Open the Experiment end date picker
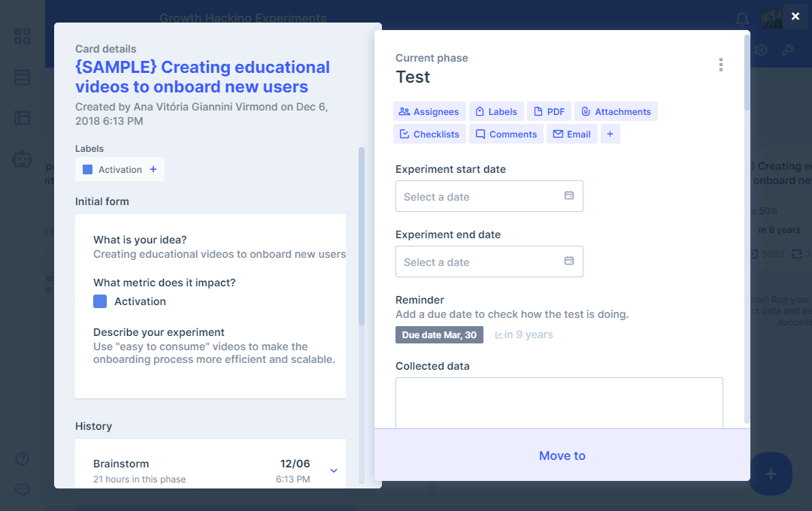 coord(489,262)
